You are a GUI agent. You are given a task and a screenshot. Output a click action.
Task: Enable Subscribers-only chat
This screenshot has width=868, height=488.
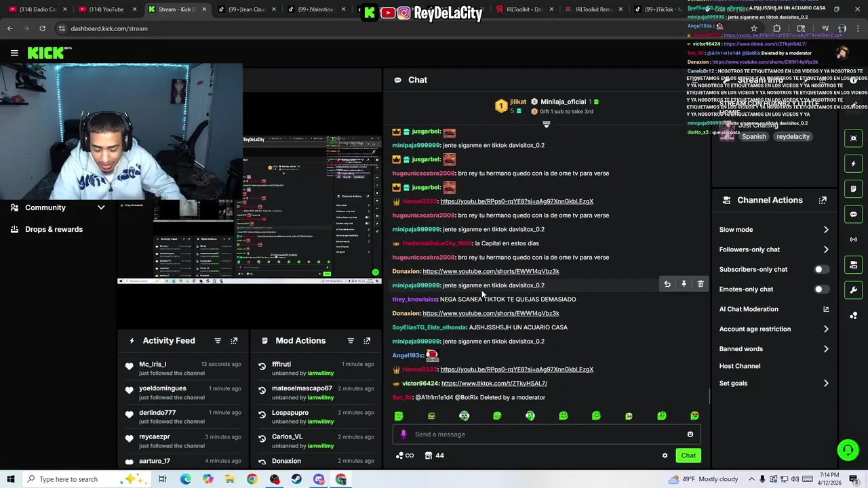click(x=821, y=269)
